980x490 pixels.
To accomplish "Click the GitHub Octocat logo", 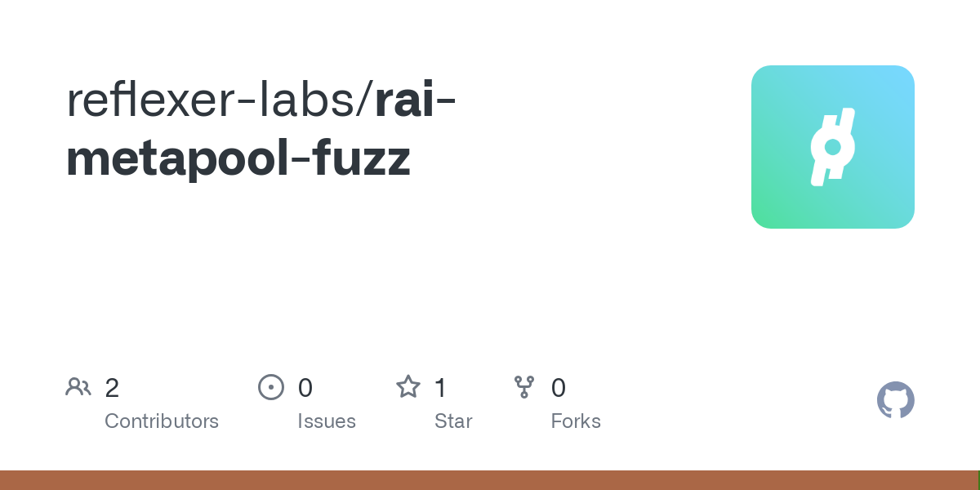I will coord(895,400).
